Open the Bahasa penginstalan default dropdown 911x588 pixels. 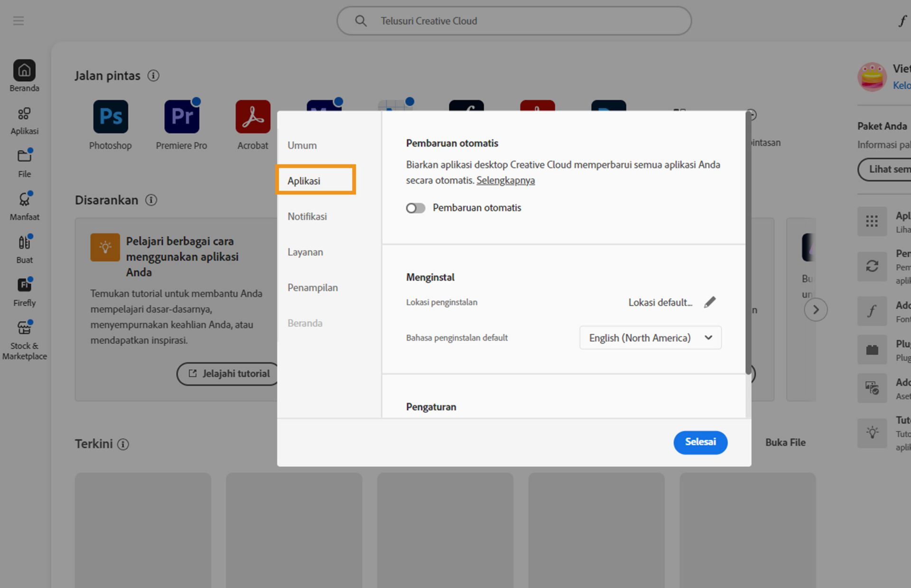[x=650, y=338]
